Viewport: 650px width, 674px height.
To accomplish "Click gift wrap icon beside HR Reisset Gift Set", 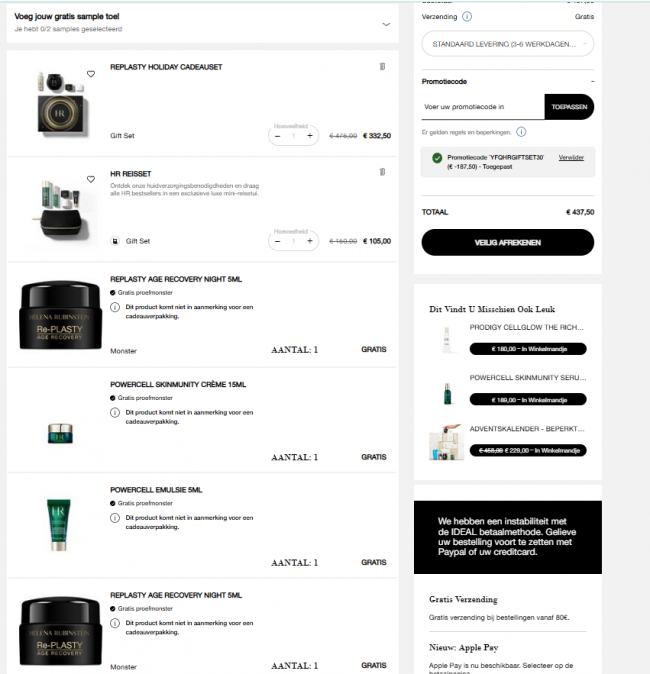I will coord(115,241).
